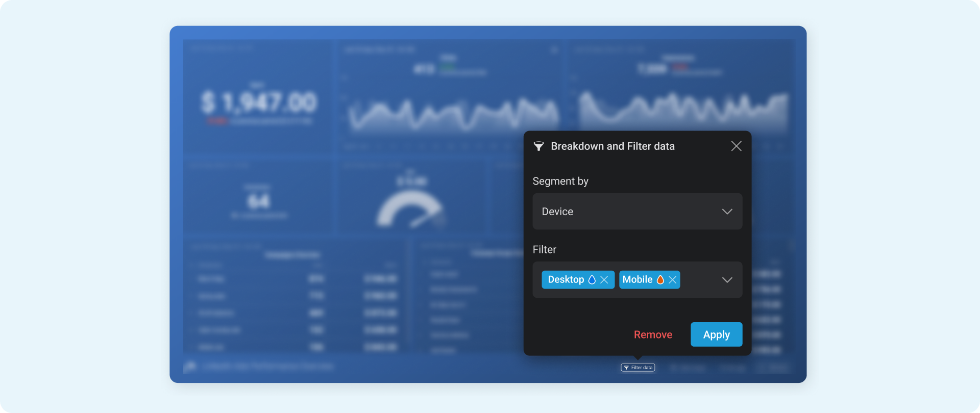Click the Breakdown and Filter data title
This screenshot has height=413, width=980.
(x=612, y=146)
